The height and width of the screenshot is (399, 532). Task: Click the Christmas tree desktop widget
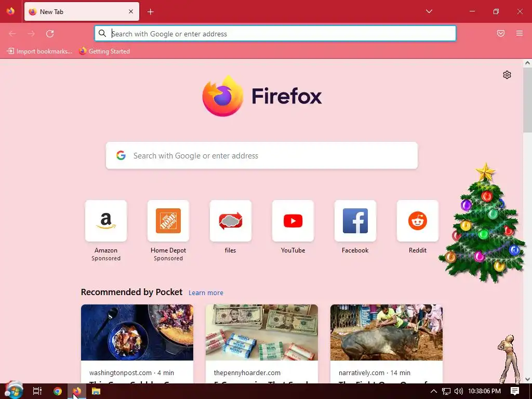(x=483, y=223)
